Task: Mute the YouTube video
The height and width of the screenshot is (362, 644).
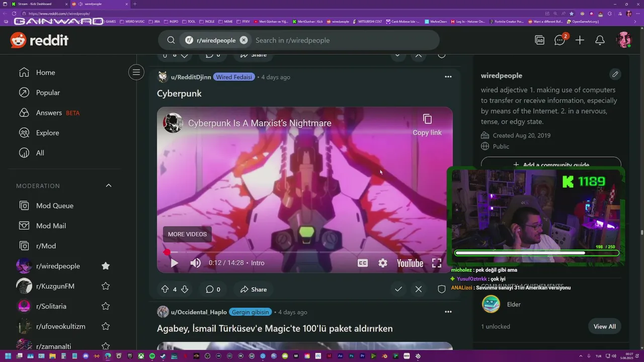Action: pos(195,263)
